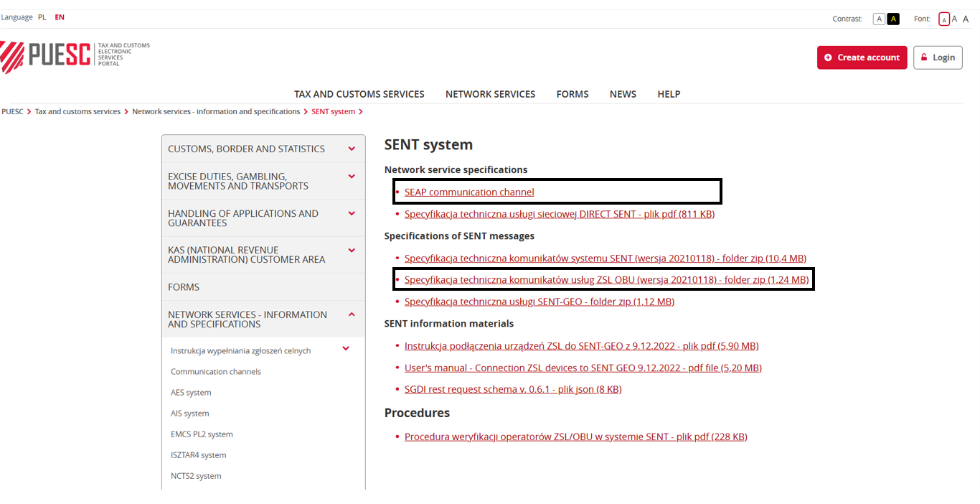Switch language to PL
This screenshot has width=980, height=504.
point(42,17)
